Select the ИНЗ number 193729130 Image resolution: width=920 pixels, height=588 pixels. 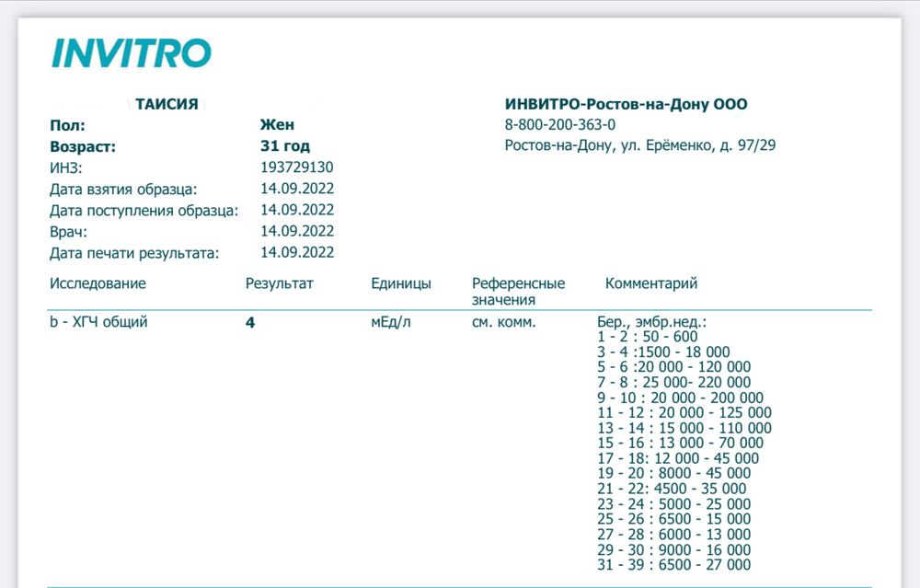[x=296, y=167]
